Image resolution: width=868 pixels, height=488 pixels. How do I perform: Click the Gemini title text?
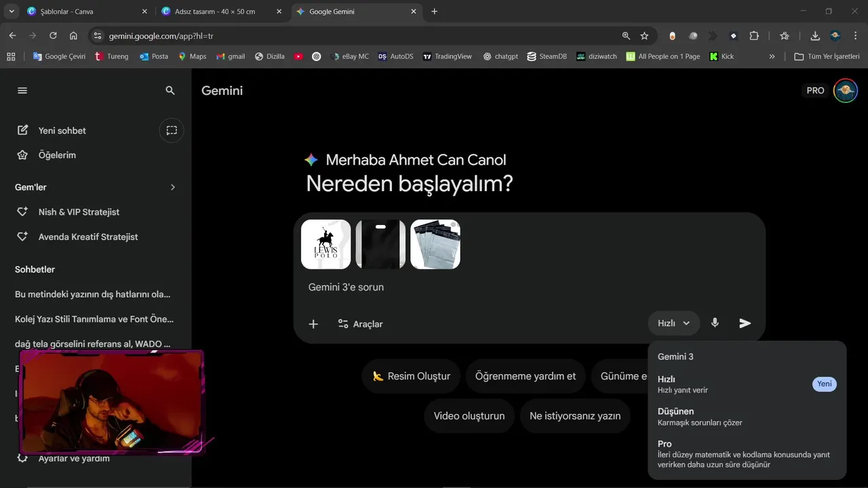[222, 91]
